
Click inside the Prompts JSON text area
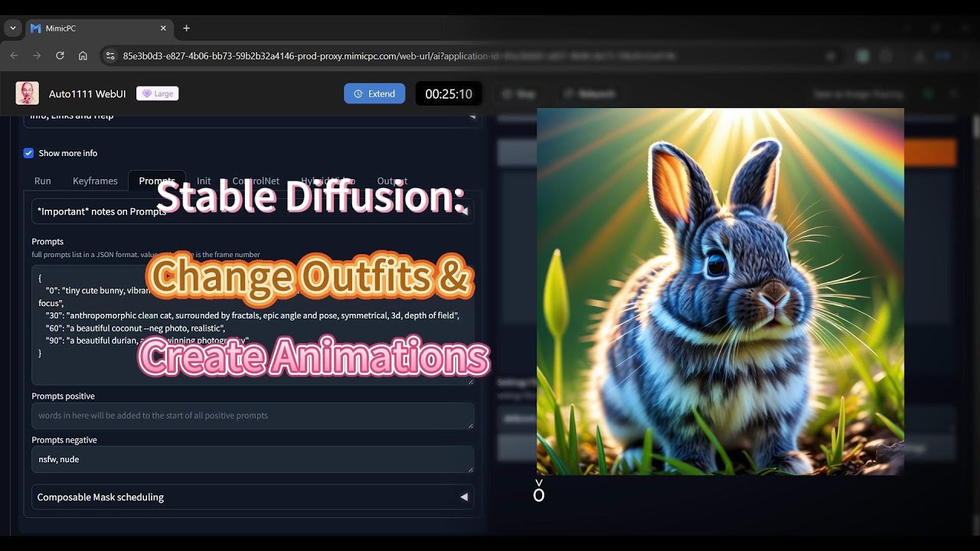[253, 324]
